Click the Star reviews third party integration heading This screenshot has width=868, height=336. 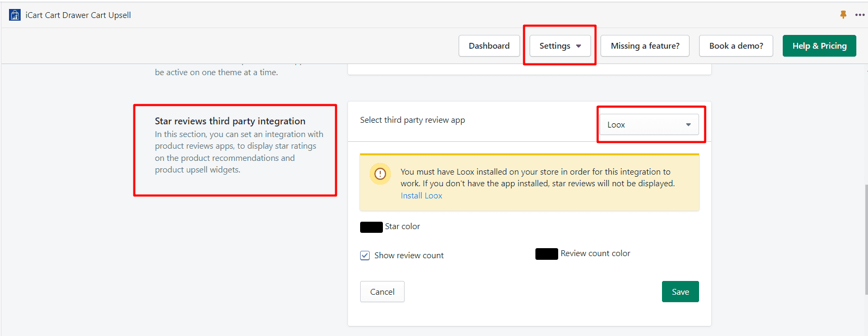(230, 121)
